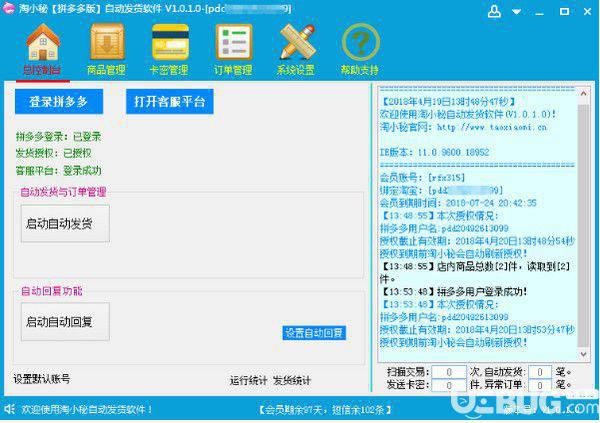The width and height of the screenshot is (600, 423).
Task: Open the 商品管理 box icon
Action: (x=107, y=42)
